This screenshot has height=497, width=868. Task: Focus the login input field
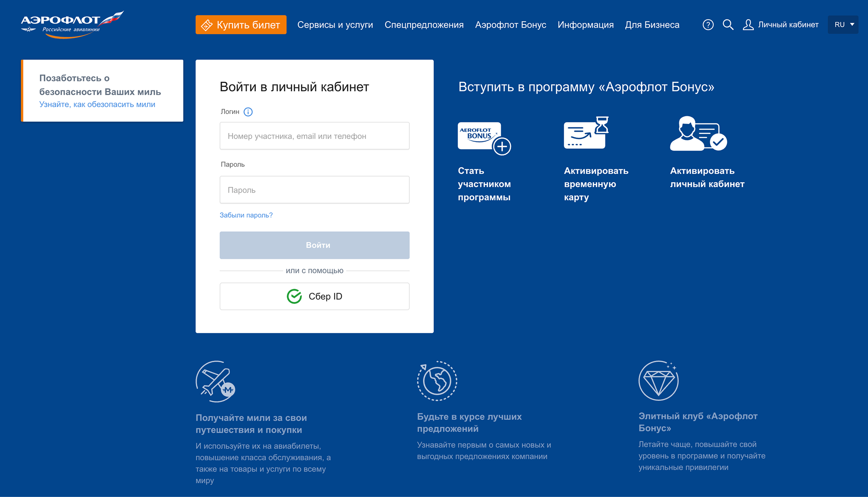[x=315, y=136]
